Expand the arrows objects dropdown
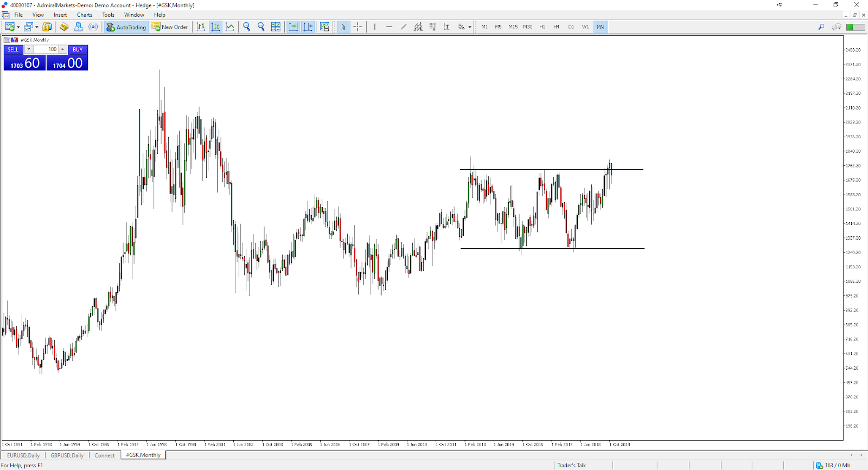Screen dimensions: 868x470 point(470,27)
